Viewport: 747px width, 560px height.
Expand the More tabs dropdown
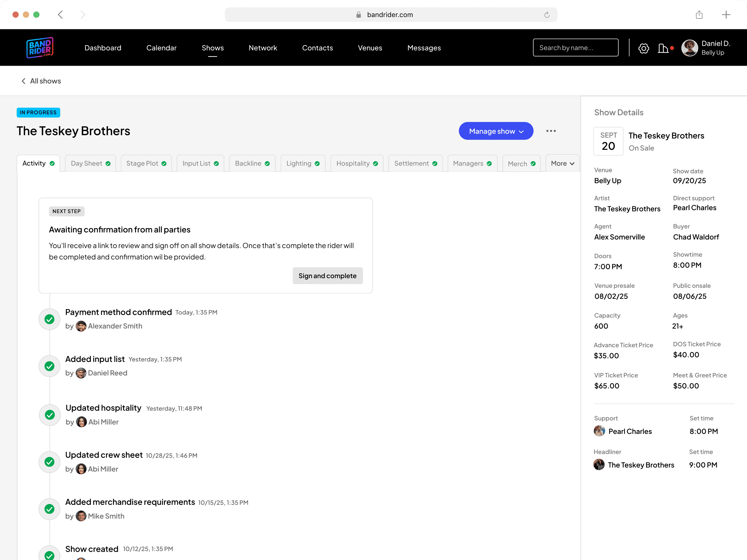pyautogui.click(x=562, y=163)
